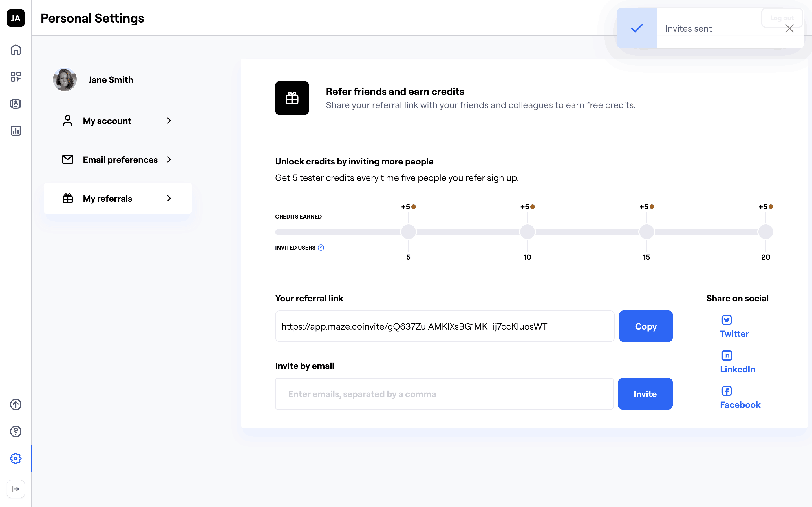Image resolution: width=812 pixels, height=507 pixels.
Task: Open the help question mark sidebar icon
Action: [16, 432]
